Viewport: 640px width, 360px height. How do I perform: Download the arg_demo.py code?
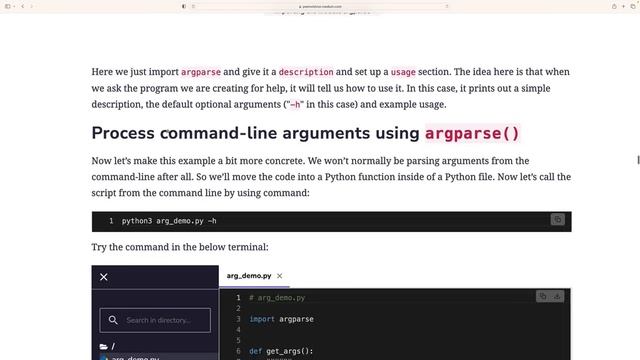[557, 296]
